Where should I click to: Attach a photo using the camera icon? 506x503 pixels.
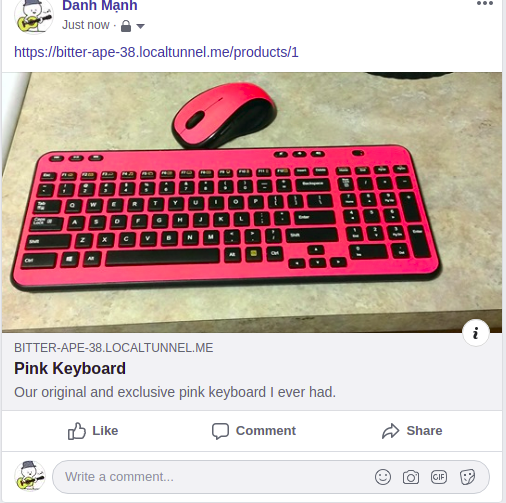click(x=411, y=477)
